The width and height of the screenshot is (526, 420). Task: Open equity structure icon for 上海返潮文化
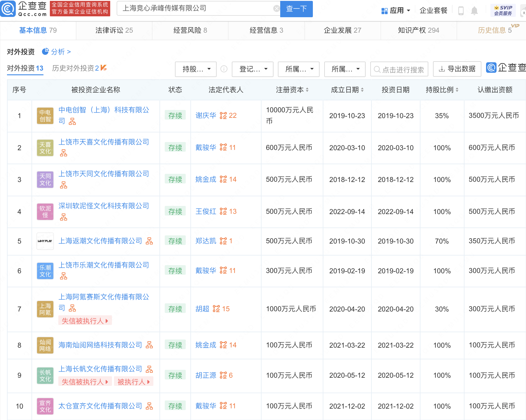(x=149, y=241)
